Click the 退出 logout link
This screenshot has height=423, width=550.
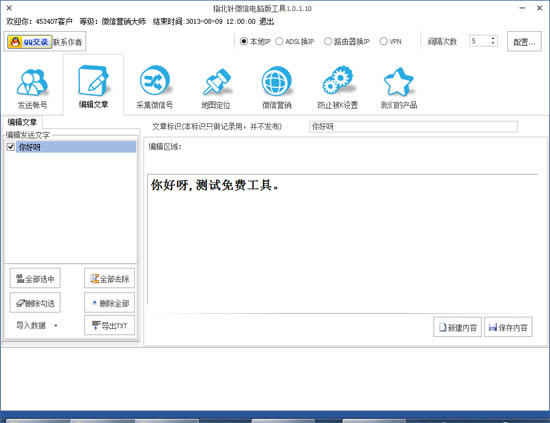267,21
